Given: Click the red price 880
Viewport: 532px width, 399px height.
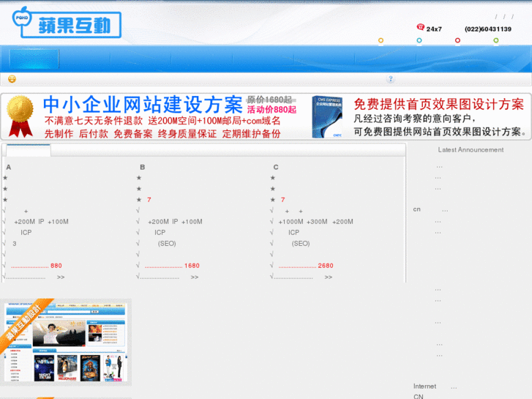Looking at the screenshot, I should pos(56,266).
